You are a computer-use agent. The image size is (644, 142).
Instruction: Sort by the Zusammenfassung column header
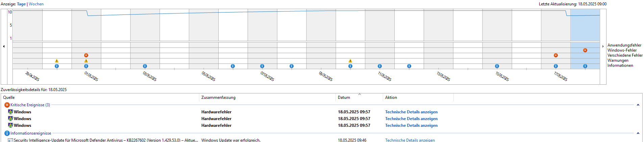(268, 97)
